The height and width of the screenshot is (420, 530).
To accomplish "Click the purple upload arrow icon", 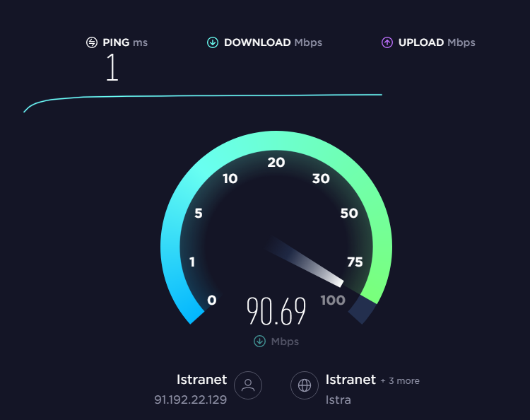I will 387,42.
